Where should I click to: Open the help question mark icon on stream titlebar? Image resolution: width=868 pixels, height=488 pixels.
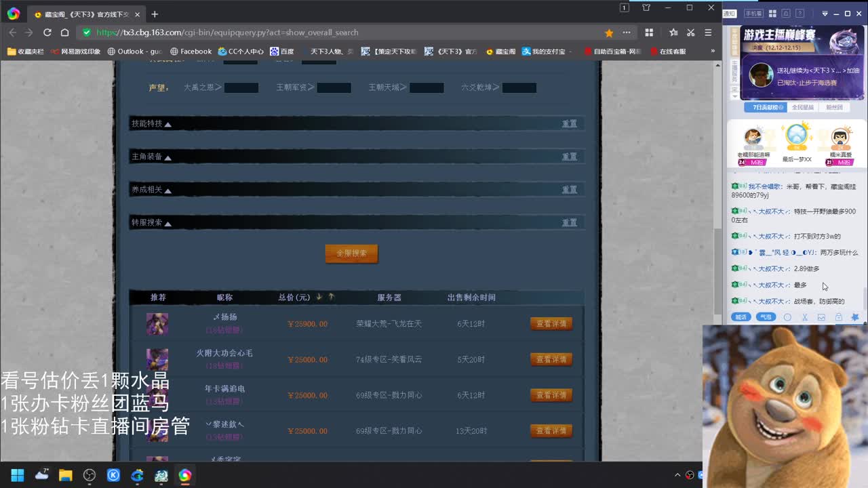[x=800, y=13]
